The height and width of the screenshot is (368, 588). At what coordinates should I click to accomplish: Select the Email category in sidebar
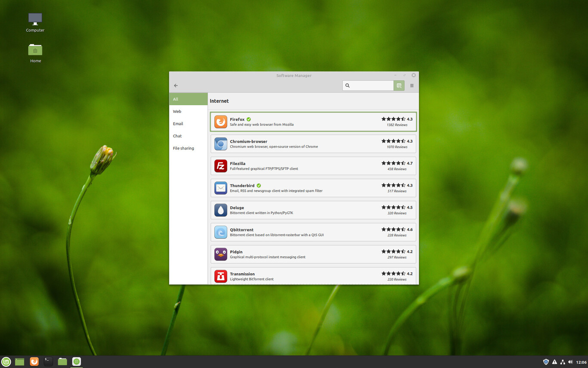[x=178, y=124]
